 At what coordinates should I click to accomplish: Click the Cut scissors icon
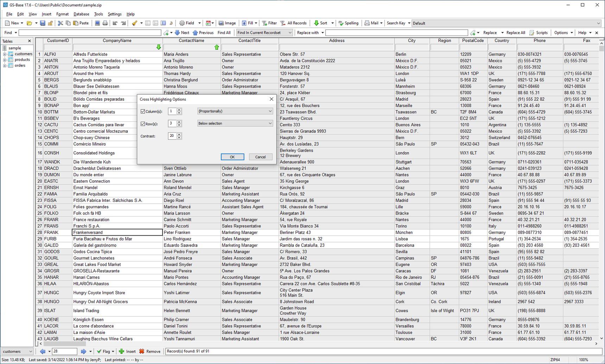coord(60,23)
